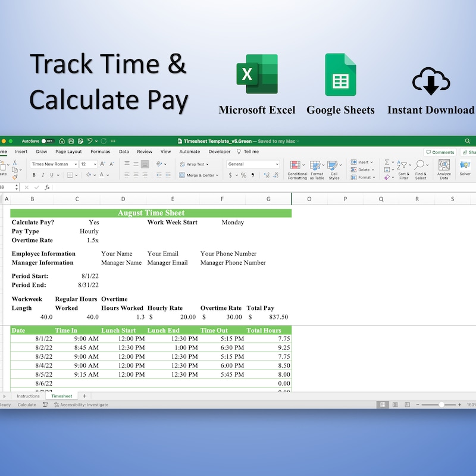Toggle Italic formatting
The image size is (476, 476).
43,175
